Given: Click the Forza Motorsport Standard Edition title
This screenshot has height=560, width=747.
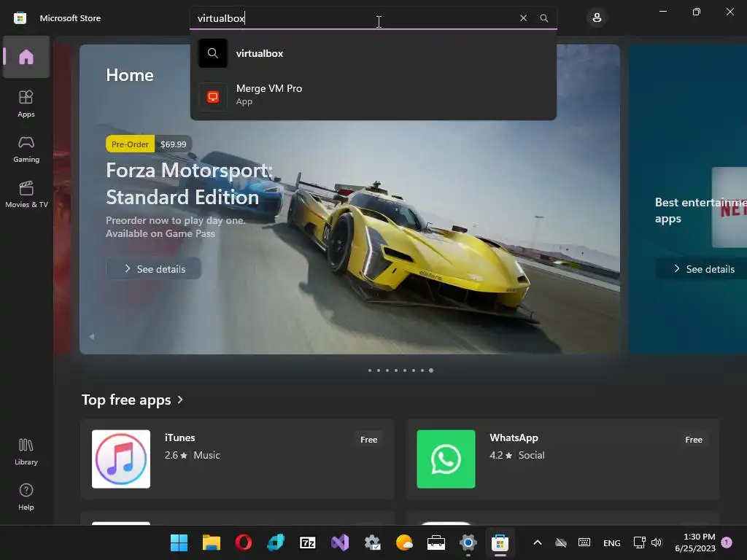Looking at the screenshot, I should [189, 184].
